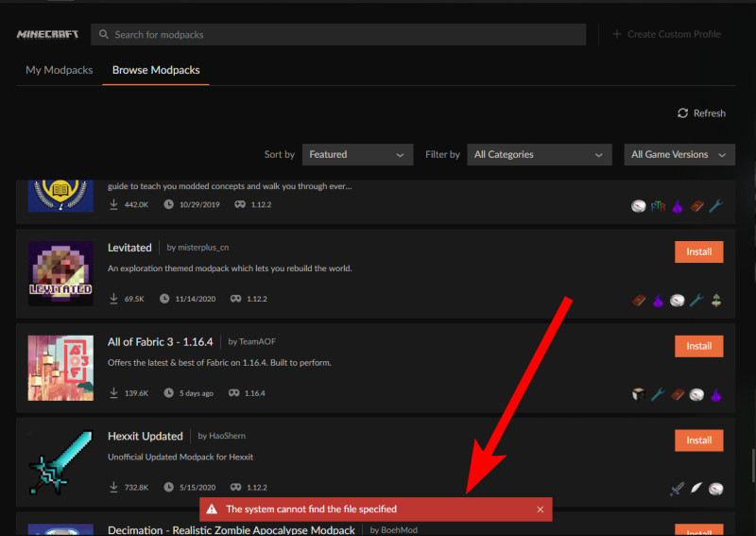Screen dimensions: 756x536
Task: Click the FTB category icon in the top row
Action: (x=658, y=206)
